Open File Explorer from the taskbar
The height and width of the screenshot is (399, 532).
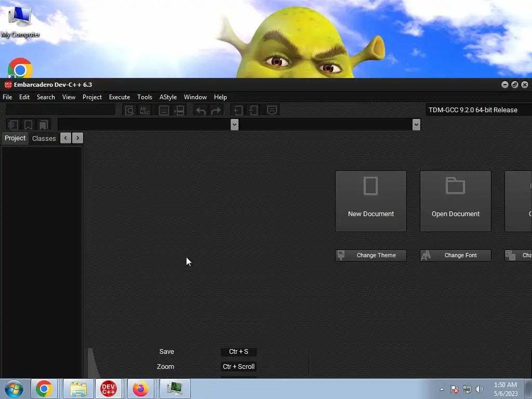tap(78, 389)
